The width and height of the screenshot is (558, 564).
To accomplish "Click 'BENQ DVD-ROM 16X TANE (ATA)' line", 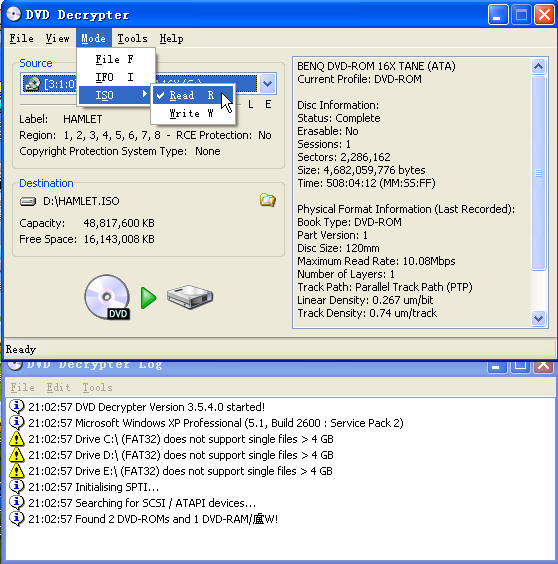I will tap(376, 66).
